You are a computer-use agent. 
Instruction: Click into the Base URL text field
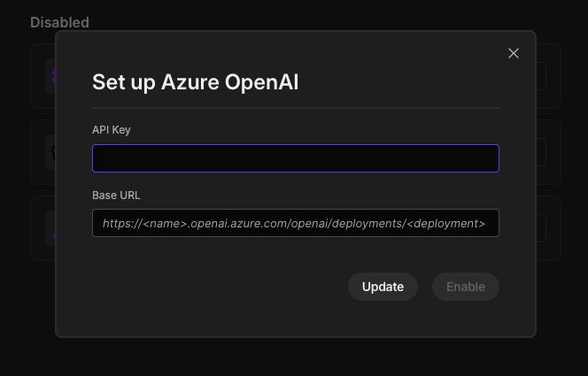[296, 223]
